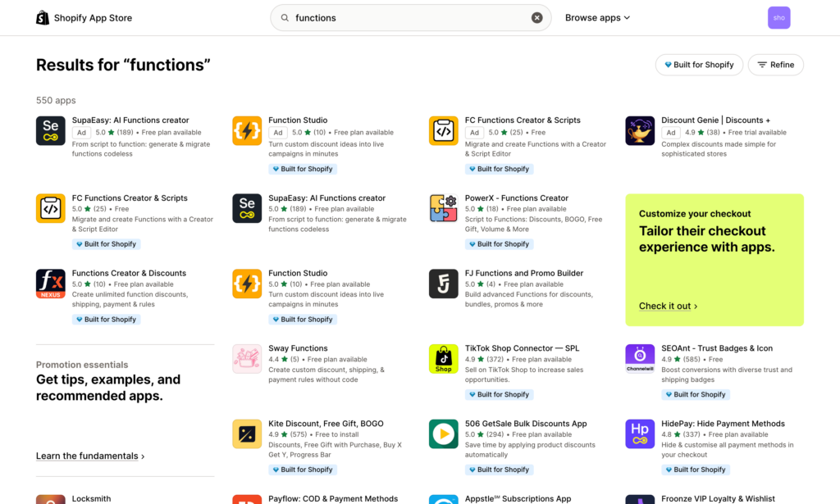Open Functions Creator & Discounts Nexus icon
840x504 pixels.
[x=50, y=284]
